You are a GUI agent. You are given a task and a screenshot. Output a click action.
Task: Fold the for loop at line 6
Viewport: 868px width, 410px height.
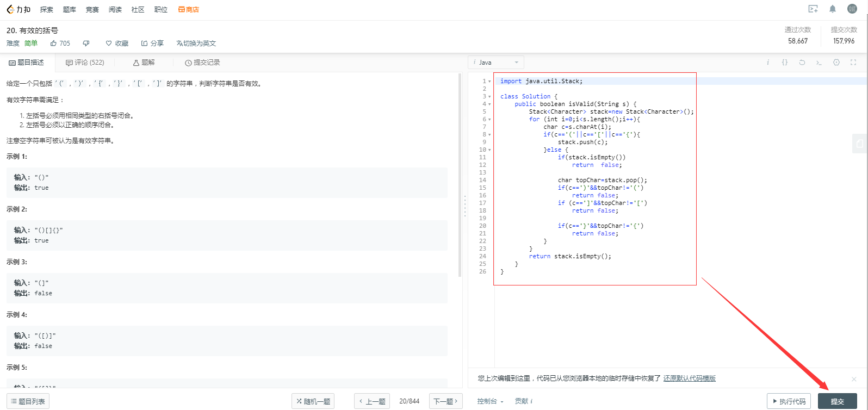pos(489,119)
